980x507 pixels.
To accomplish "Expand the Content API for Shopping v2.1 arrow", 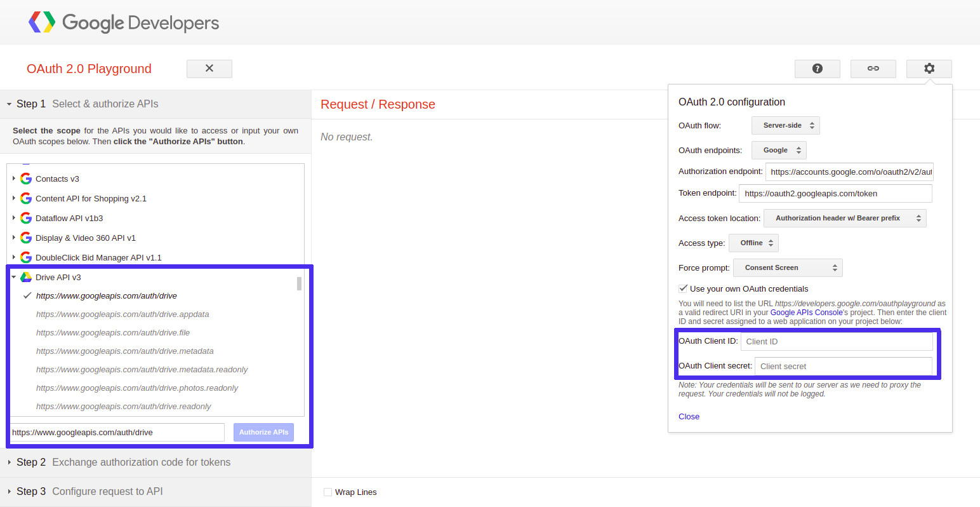I will click(x=13, y=198).
